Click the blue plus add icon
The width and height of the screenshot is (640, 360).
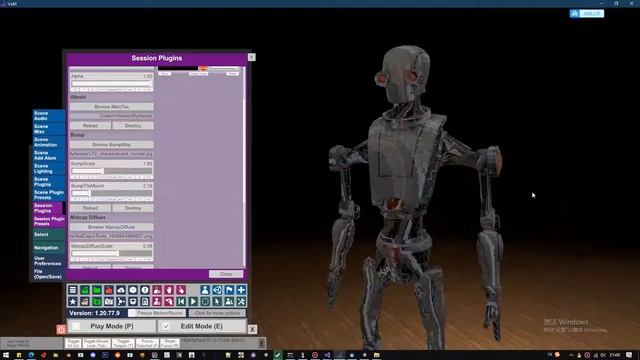click(x=241, y=290)
